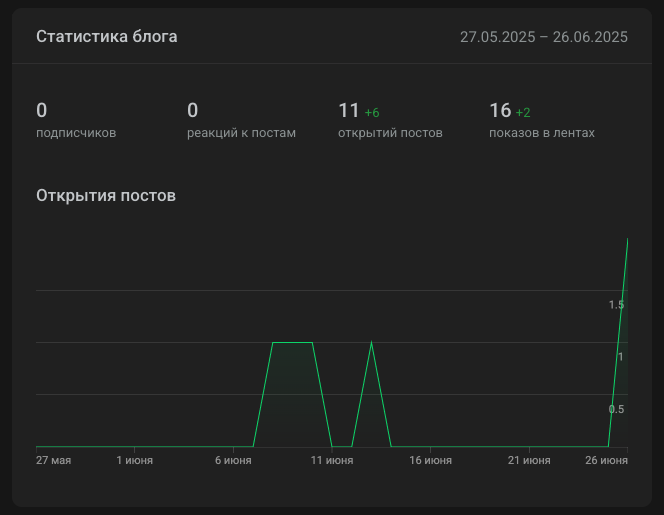Select the "6 июня" axis date label
The image size is (664, 515).
tap(233, 460)
